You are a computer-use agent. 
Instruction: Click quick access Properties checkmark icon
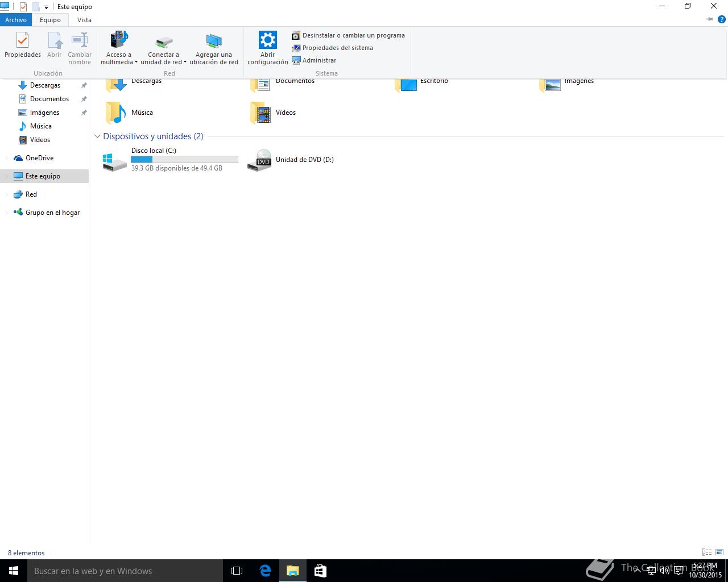coord(23,7)
